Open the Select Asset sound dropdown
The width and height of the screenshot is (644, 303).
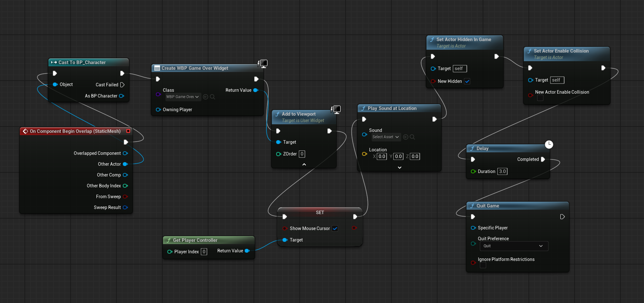tap(386, 137)
